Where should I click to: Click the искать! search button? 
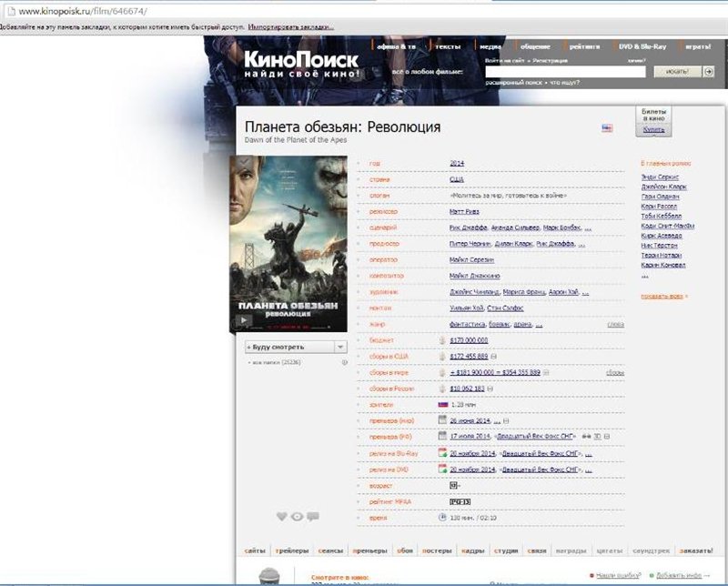click(x=677, y=72)
